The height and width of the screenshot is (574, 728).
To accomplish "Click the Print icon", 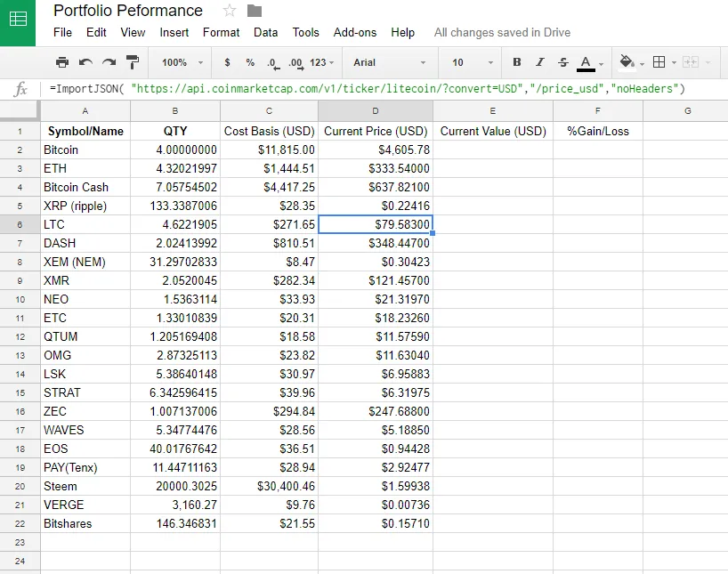I will point(62,62).
